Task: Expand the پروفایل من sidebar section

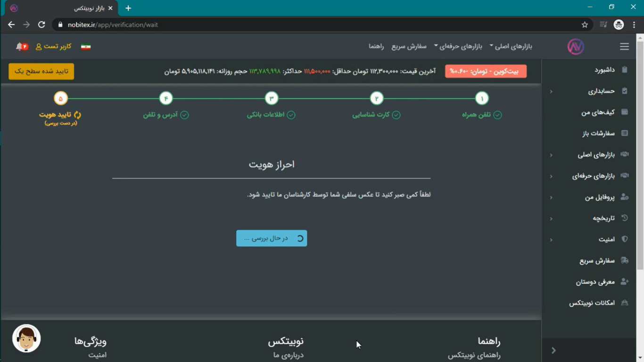Action: click(594, 197)
